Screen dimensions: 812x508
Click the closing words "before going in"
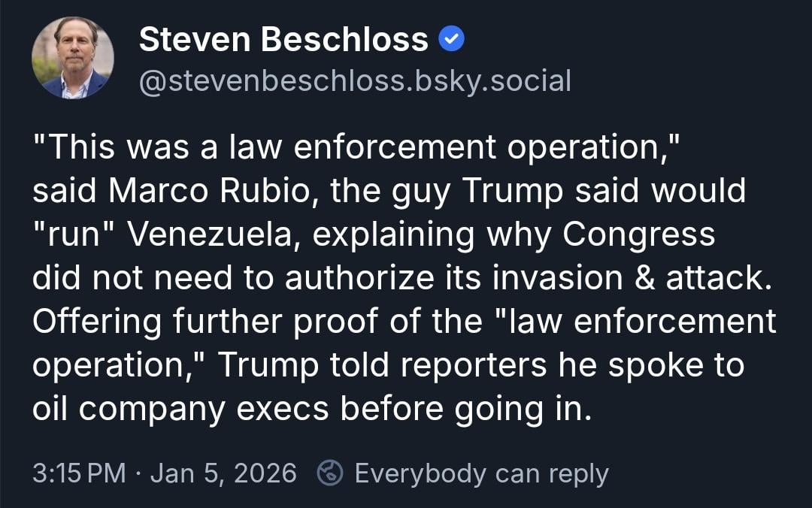[x=462, y=409]
